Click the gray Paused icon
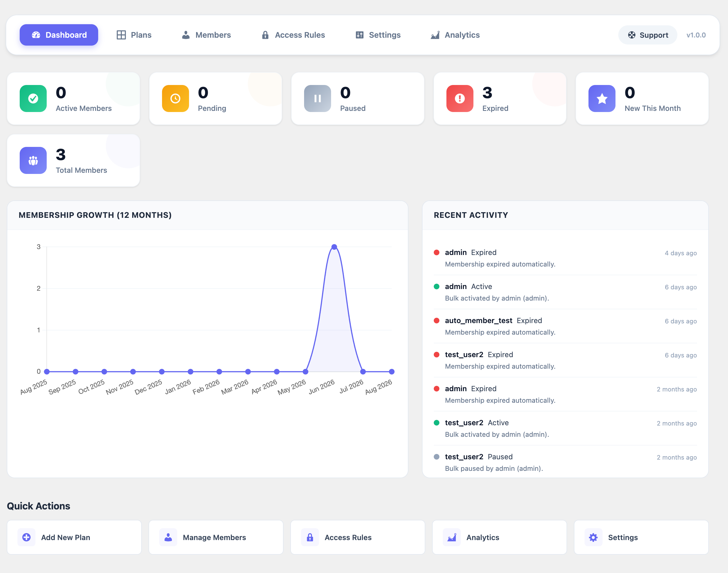 pyautogui.click(x=317, y=98)
